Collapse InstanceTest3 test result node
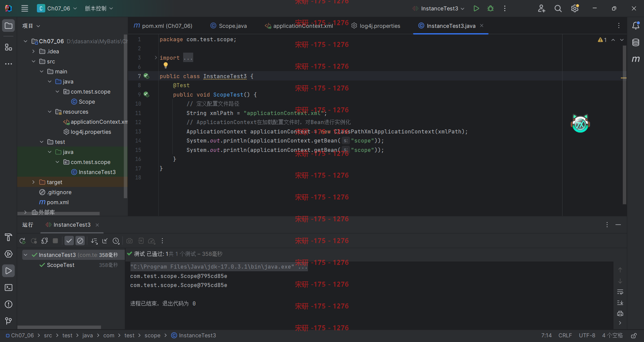This screenshot has width=644, height=342. tap(25, 255)
